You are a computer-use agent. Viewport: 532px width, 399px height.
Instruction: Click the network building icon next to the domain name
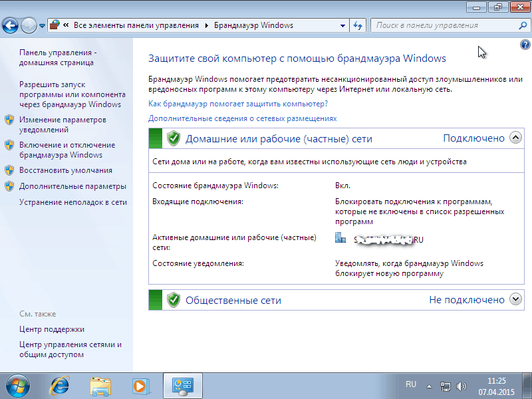pyautogui.click(x=340, y=238)
